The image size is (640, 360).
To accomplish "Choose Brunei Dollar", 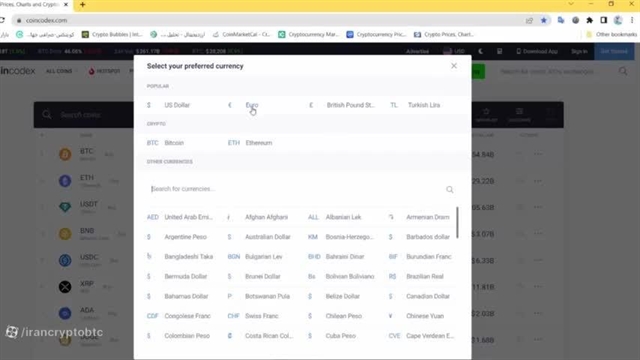I will click(262, 276).
